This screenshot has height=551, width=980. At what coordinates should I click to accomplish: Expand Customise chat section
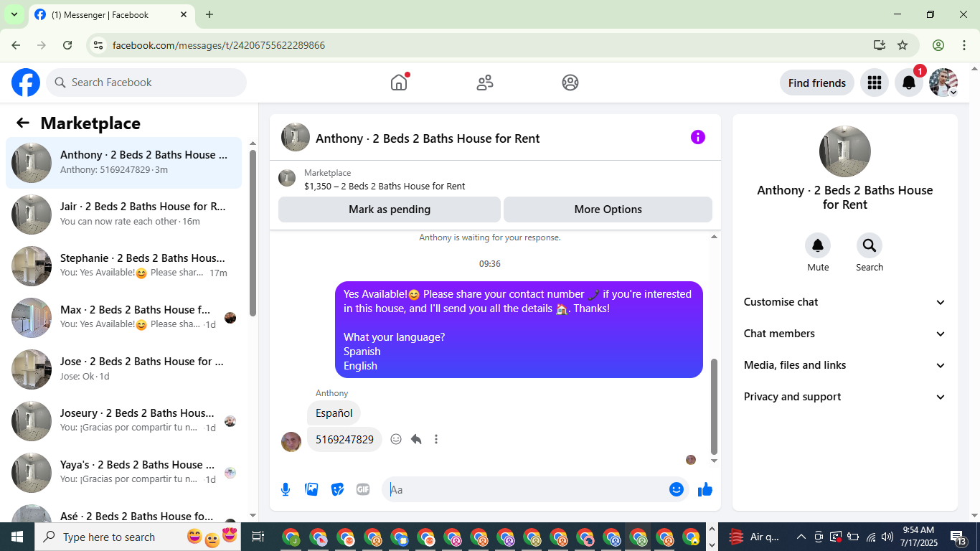(x=845, y=302)
